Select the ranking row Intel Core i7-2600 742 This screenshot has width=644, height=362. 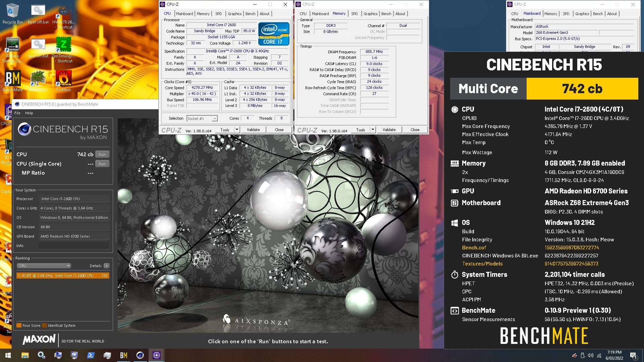(63, 276)
